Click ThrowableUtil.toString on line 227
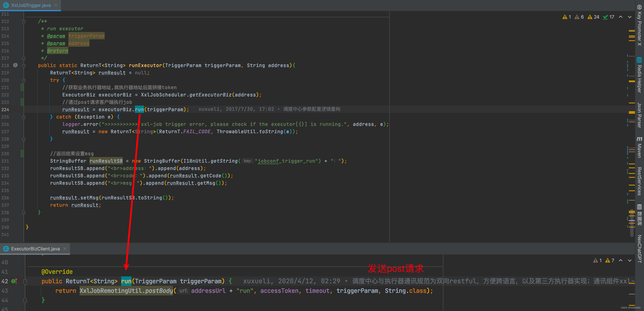 pyautogui.click(x=250, y=132)
